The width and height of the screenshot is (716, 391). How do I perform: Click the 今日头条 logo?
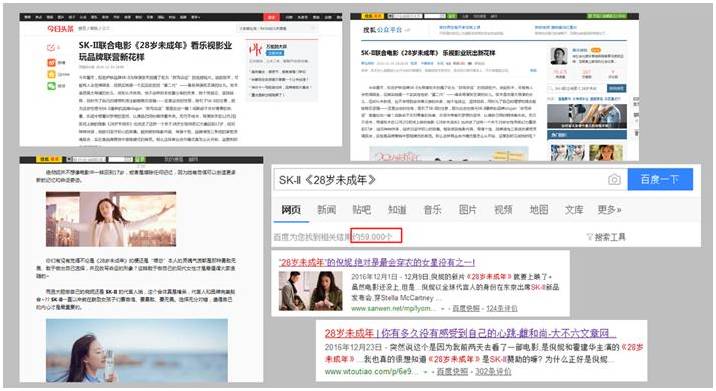[60, 29]
